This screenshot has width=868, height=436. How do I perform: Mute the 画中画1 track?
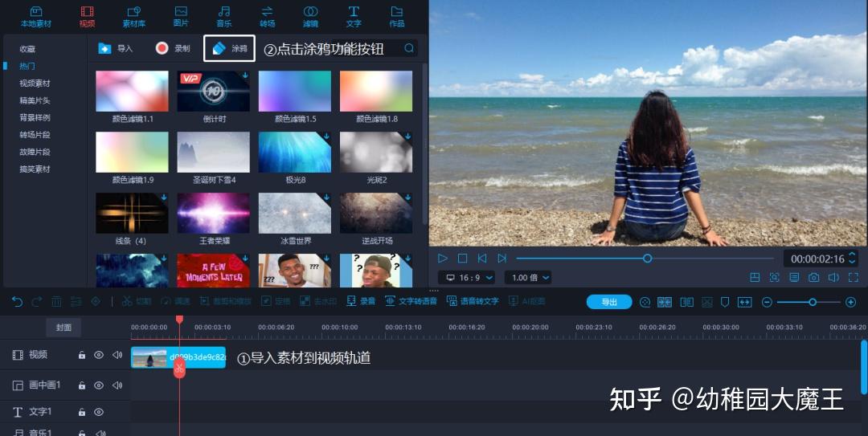pos(117,385)
